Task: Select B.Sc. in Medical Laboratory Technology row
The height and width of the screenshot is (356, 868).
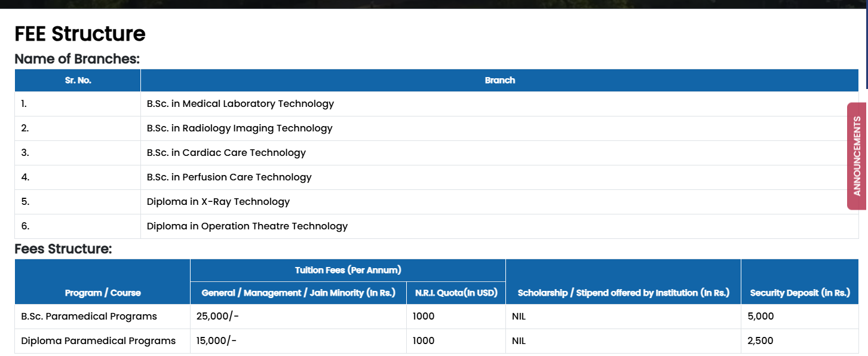Action: (x=240, y=104)
